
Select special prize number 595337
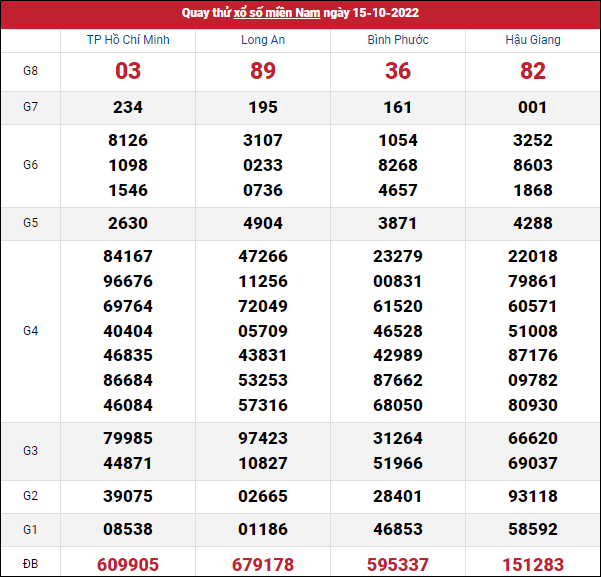click(x=398, y=564)
